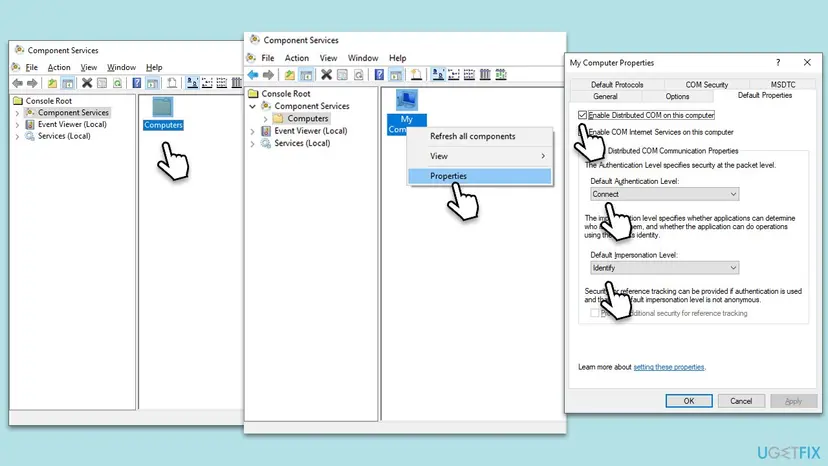
Task: Click Back arrow in window showing Computers folder
Action: pyautogui.click(x=17, y=83)
